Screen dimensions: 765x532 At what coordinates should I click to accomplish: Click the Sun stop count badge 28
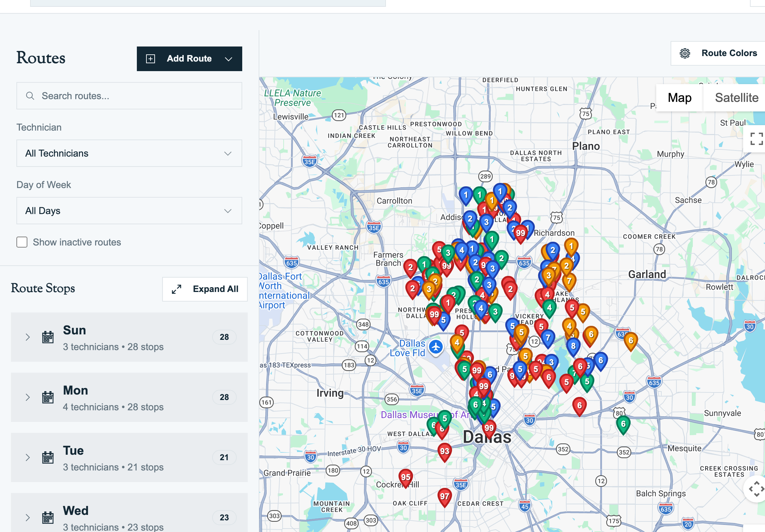point(224,337)
